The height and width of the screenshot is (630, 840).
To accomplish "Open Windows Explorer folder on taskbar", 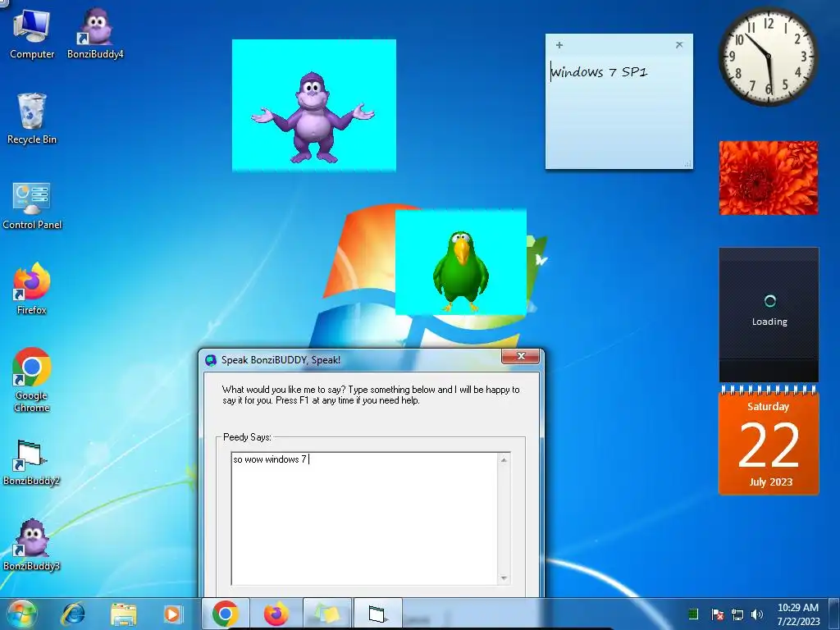I will click(x=123, y=614).
